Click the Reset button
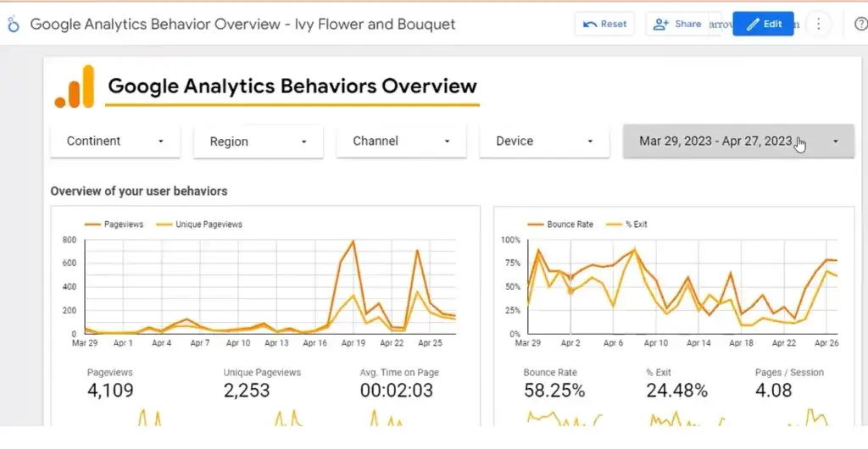The image size is (868, 449). (604, 25)
